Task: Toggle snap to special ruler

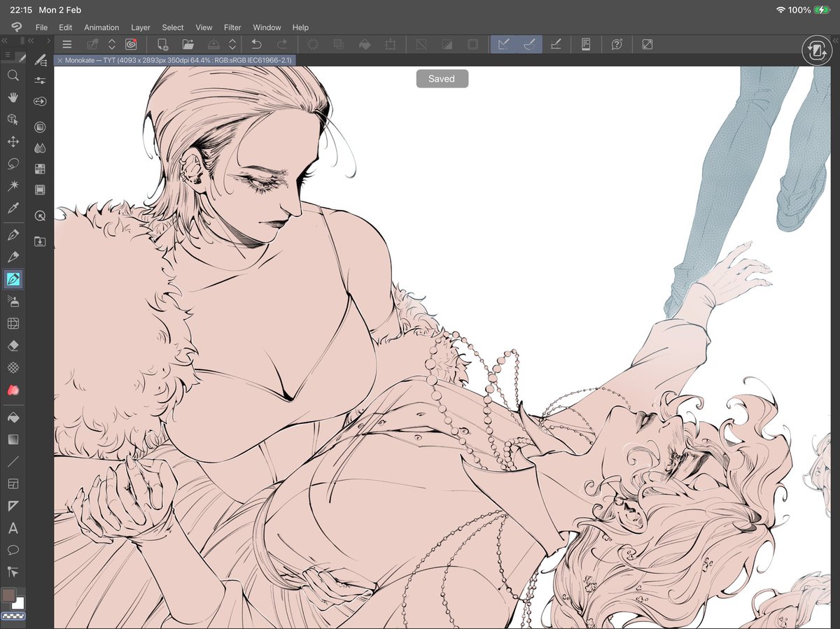Action: pos(529,43)
